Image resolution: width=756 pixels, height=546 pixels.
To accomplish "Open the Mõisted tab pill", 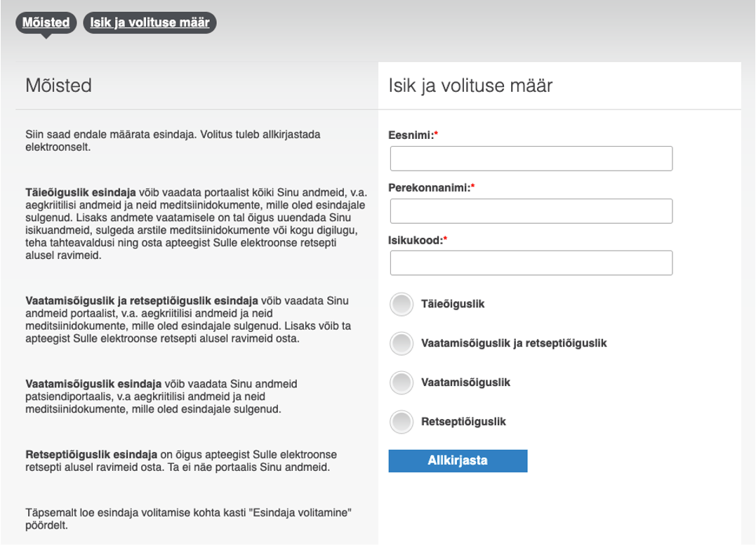I will coord(46,22).
